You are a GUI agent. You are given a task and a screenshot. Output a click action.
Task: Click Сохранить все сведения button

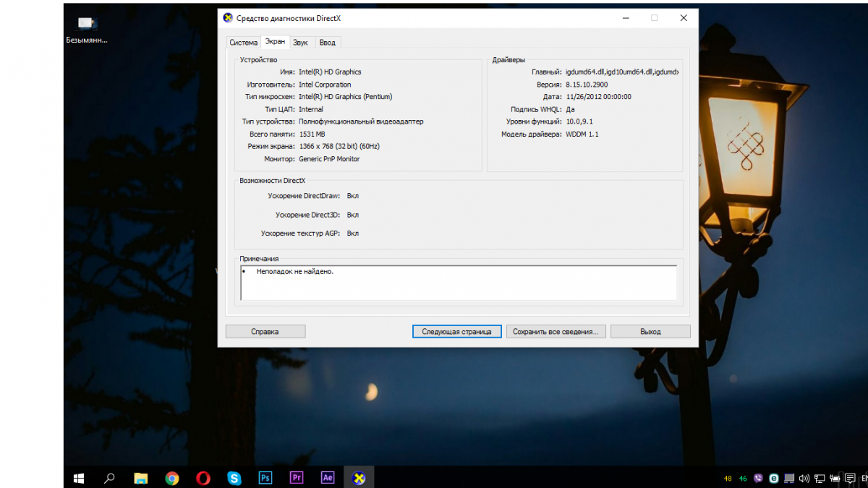(555, 331)
